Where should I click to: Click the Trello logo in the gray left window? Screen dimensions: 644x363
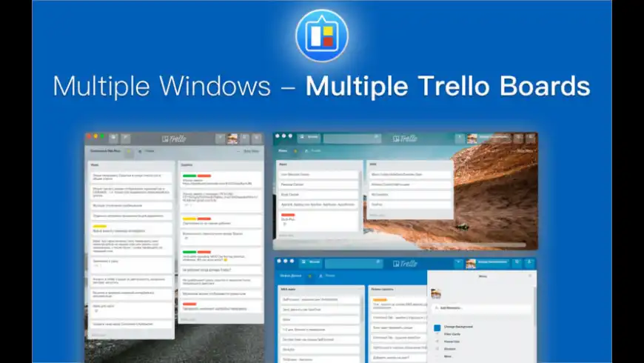174,139
